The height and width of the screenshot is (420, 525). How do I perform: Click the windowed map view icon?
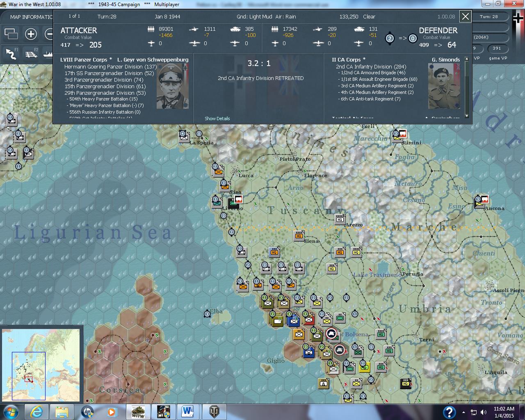pyautogui.click(x=11, y=34)
